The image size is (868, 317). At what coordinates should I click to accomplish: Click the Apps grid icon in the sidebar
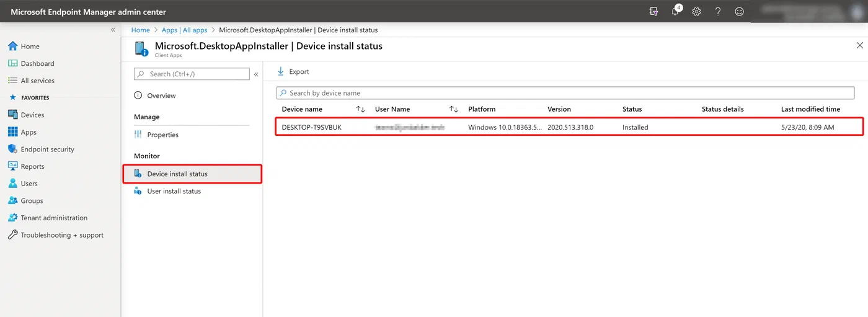12,132
